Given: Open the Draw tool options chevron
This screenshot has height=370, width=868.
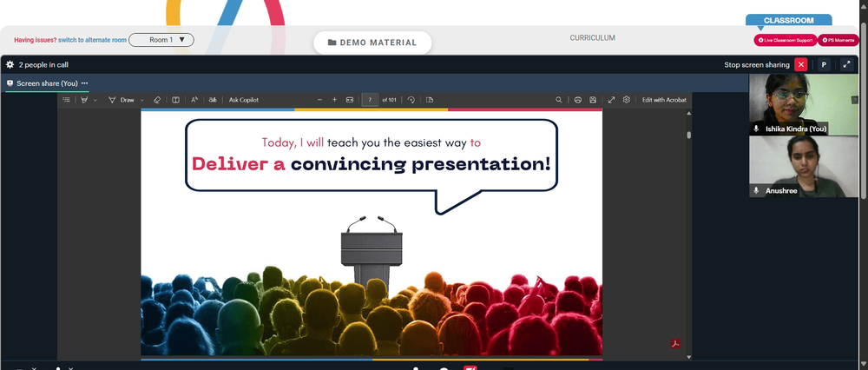Looking at the screenshot, I should click(142, 100).
